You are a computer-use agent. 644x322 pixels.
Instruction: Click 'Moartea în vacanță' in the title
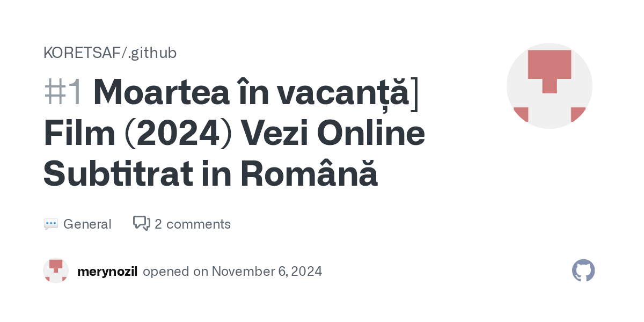click(x=251, y=92)
